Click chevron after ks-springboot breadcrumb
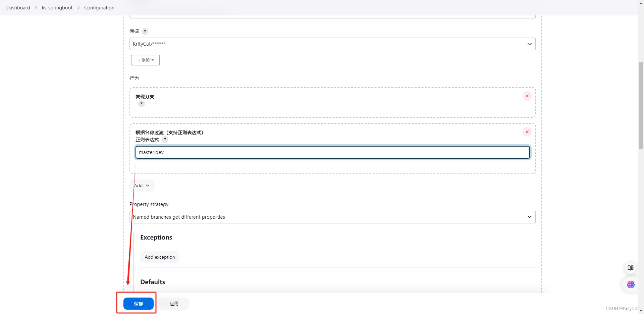Viewport: 644px width, 314px height. [78, 8]
